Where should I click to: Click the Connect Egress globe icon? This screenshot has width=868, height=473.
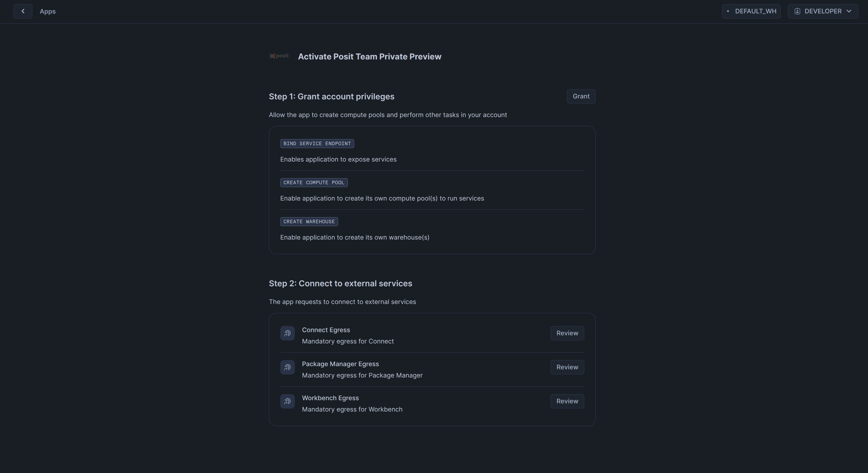pyautogui.click(x=288, y=333)
